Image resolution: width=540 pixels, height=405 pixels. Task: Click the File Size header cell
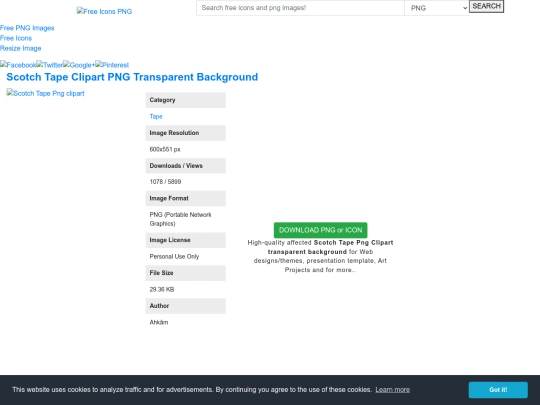(186, 273)
